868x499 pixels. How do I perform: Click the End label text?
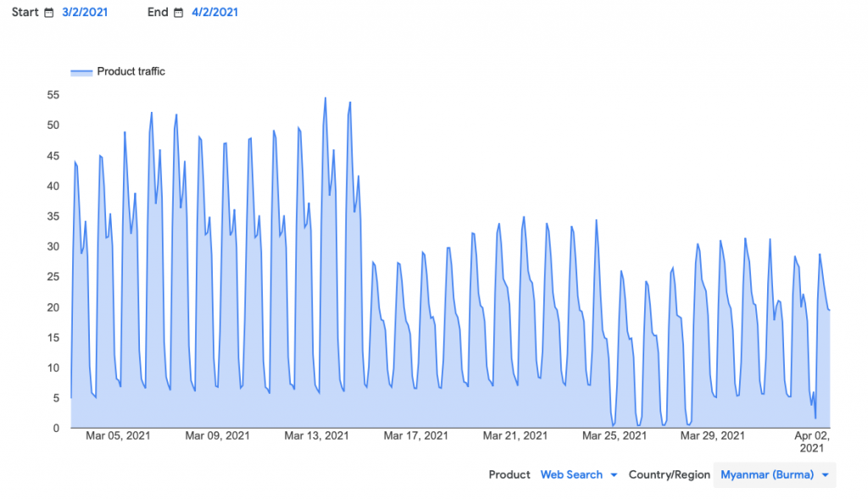[158, 12]
